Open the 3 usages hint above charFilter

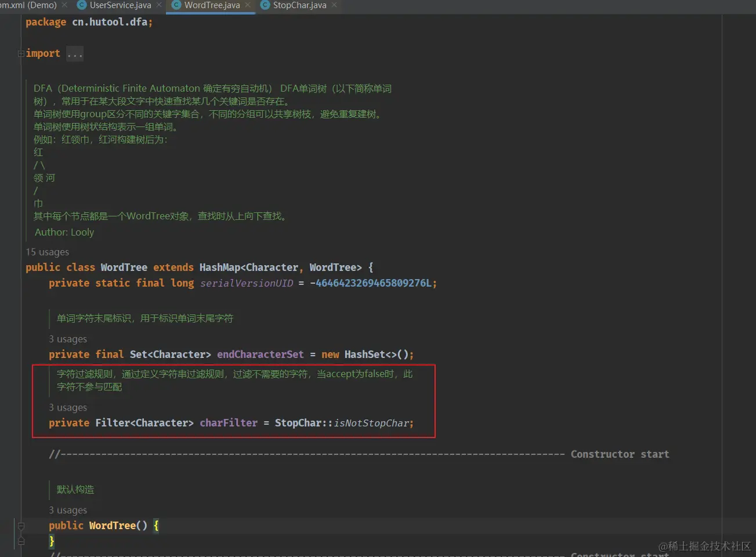tap(68, 407)
